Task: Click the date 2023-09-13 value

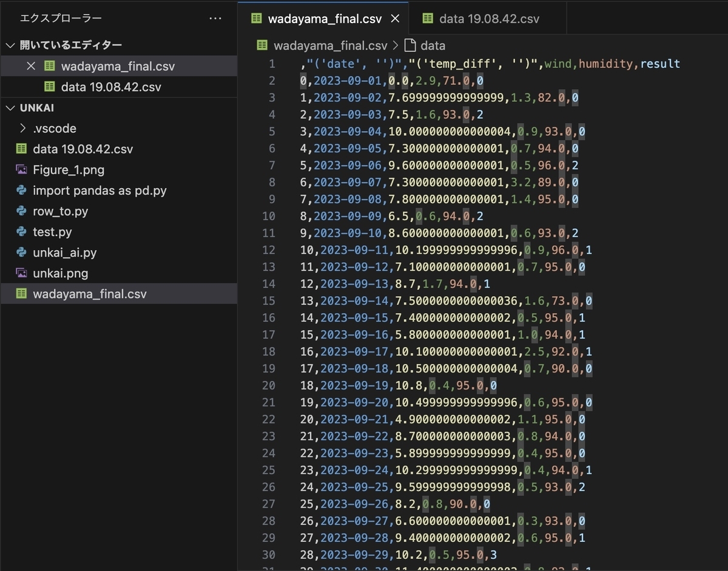Action: pyautogui.click(x=354, y=283)
